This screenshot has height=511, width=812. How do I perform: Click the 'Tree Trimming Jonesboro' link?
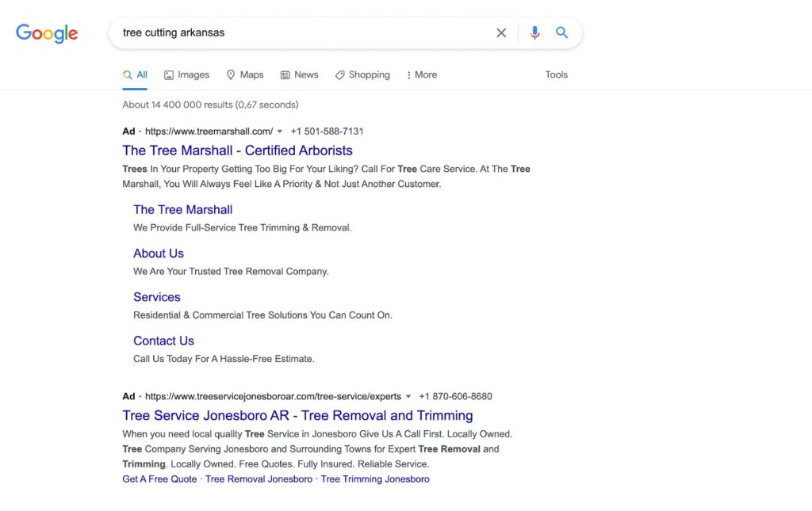(375, 479)
